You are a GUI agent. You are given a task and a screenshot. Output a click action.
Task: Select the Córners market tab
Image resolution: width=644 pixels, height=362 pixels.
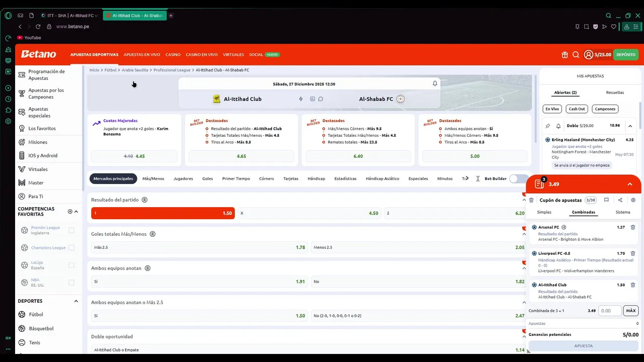point(267,178)
